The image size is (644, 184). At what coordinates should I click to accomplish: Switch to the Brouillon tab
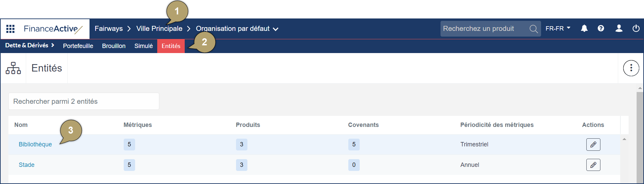(x=114, y=46)
